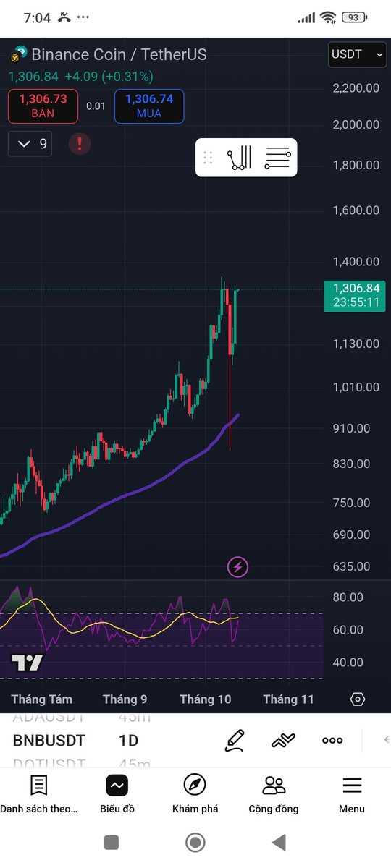Tap the Android back triangle button
Viewport: 391px width, 868px height.
(278, 842)
